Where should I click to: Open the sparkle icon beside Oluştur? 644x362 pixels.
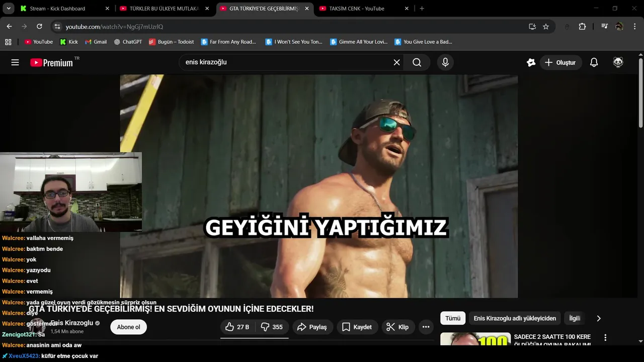(531, 62)
